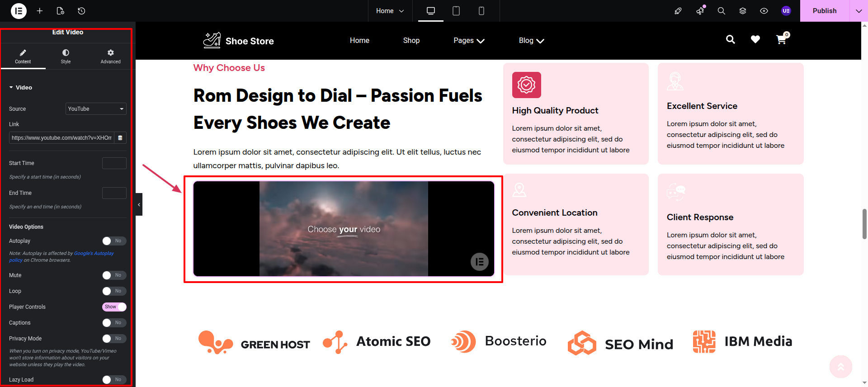Click the plus icon to add element
Screen dimensions: 868x387
[40, 11]
